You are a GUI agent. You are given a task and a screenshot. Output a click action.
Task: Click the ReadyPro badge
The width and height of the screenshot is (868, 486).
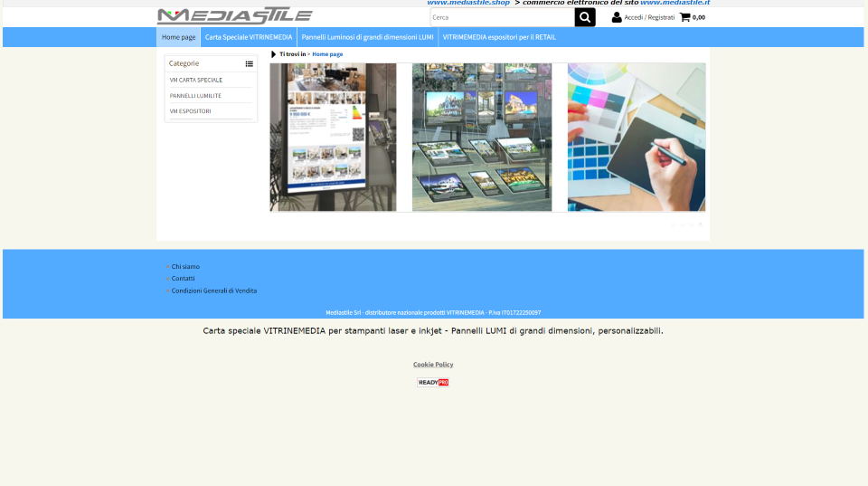[x=433, y=382]
